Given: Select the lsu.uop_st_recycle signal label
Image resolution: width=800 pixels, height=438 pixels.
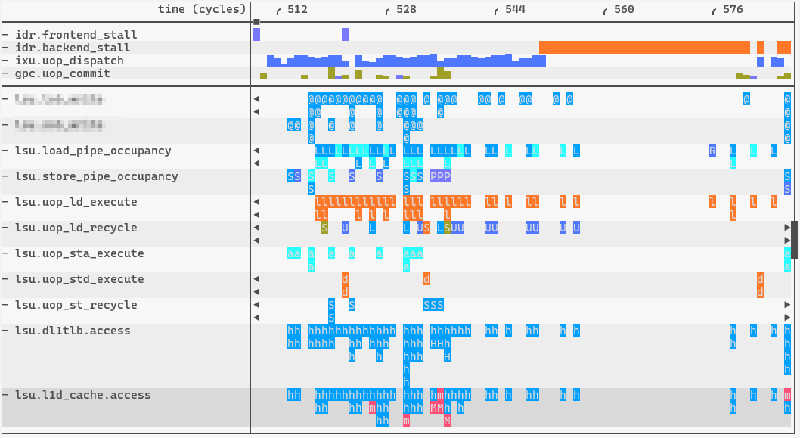Looking at the screenshot, I should pos(76,305).
